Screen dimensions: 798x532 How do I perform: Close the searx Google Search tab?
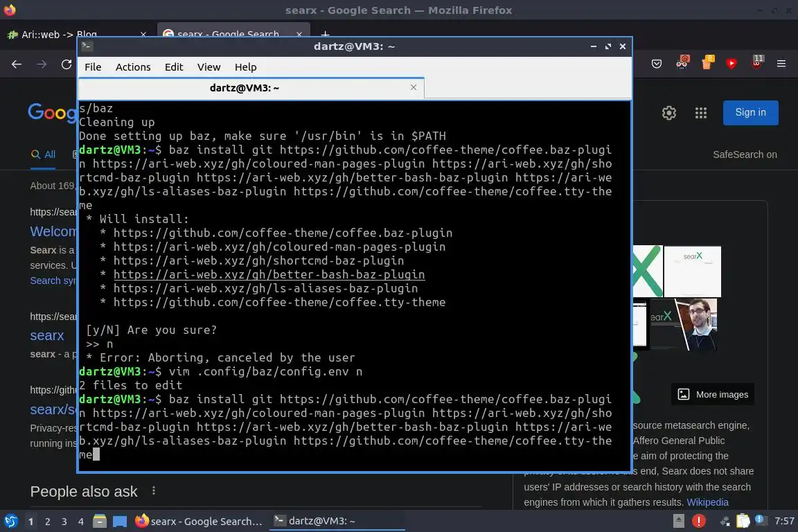click(299, 34)
